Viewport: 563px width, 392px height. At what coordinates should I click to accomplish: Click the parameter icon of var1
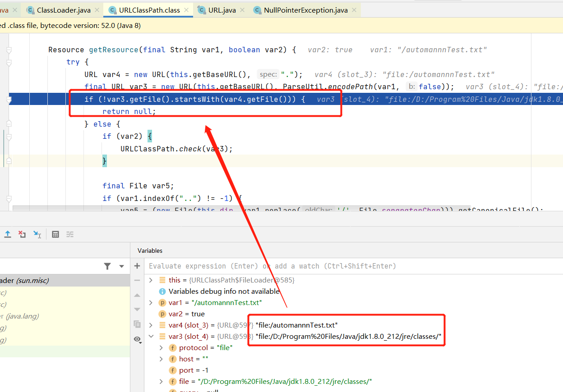(x=162, y=303)
